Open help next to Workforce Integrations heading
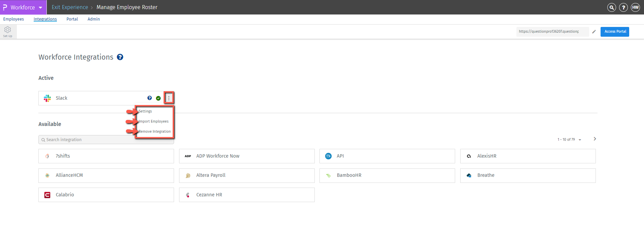The image size is (644, 227). coord(120,57)
